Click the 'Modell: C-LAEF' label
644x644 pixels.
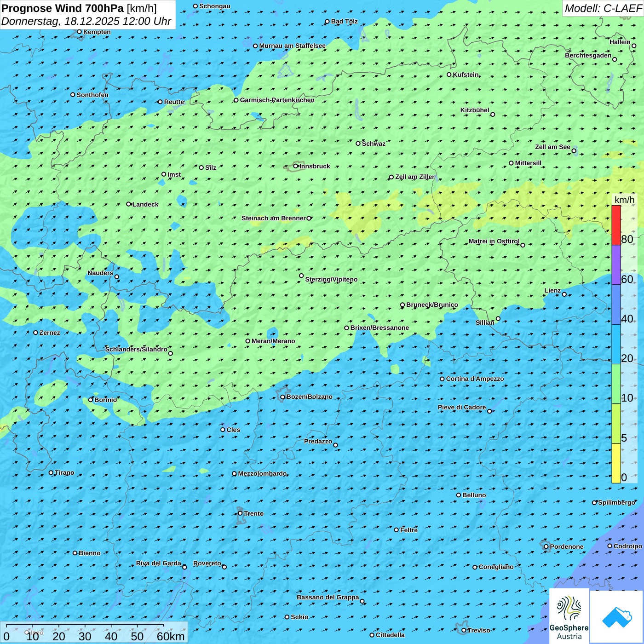pos(603,8)
